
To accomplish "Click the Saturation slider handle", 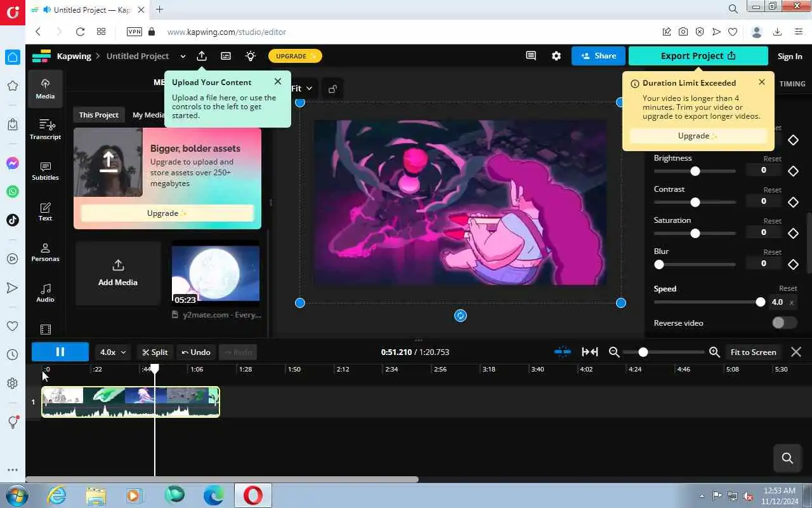I will [x=695, y=234].
